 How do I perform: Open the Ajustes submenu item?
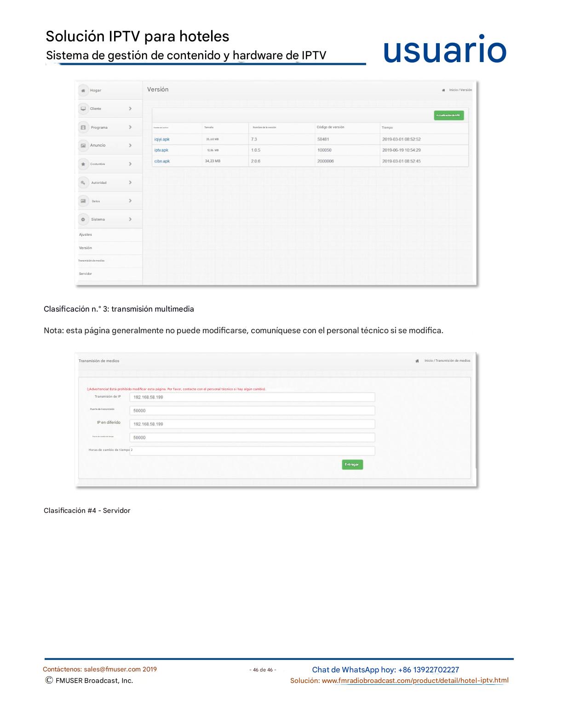(86, 234)
